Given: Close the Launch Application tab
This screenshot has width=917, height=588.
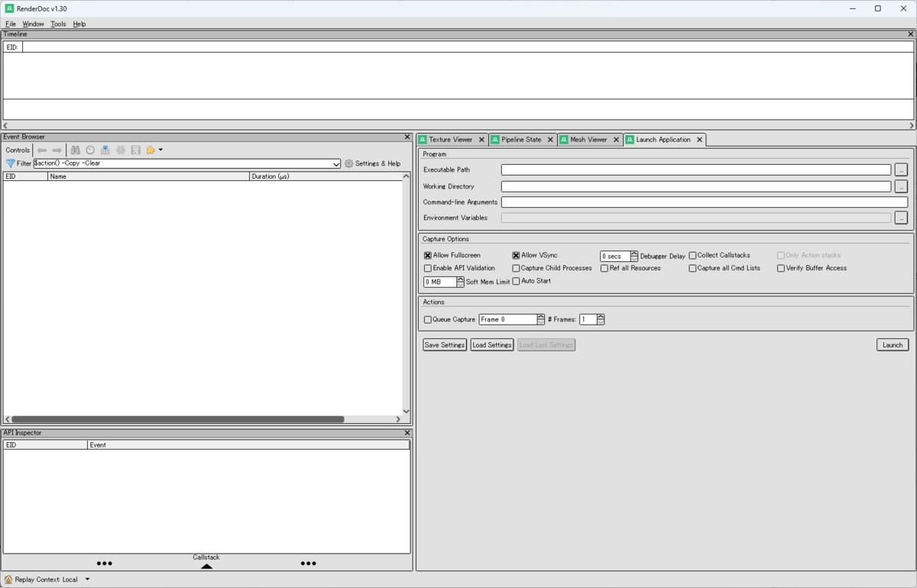Looking at the screenshot, I should pyautogui.click(x=699, y=140).
